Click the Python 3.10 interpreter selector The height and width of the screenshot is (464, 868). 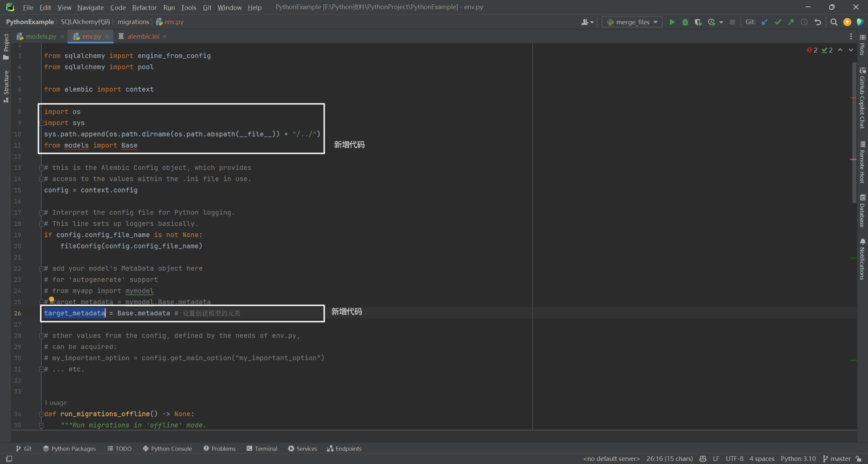point(798,458)
